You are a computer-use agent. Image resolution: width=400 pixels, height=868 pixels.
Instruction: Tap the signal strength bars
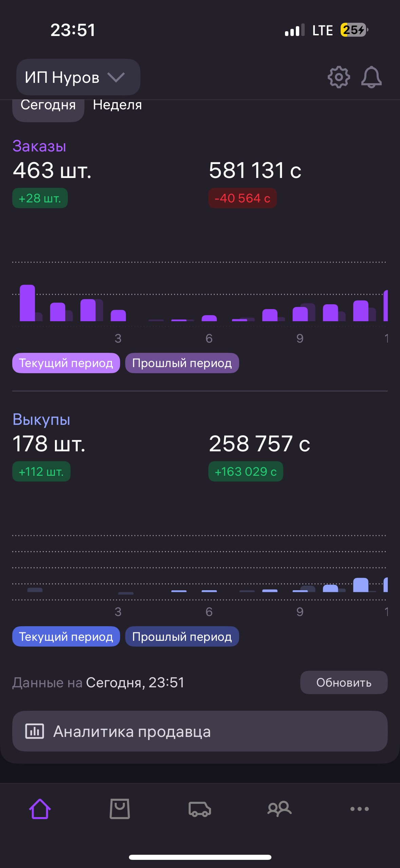point(295,30)
